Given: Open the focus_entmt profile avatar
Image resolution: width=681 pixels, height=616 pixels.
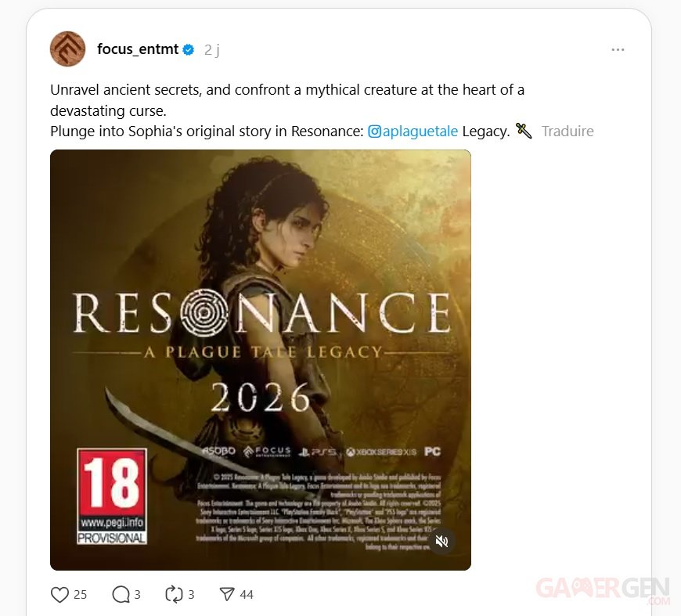Looking at the screenshot, I should point(68,49).
